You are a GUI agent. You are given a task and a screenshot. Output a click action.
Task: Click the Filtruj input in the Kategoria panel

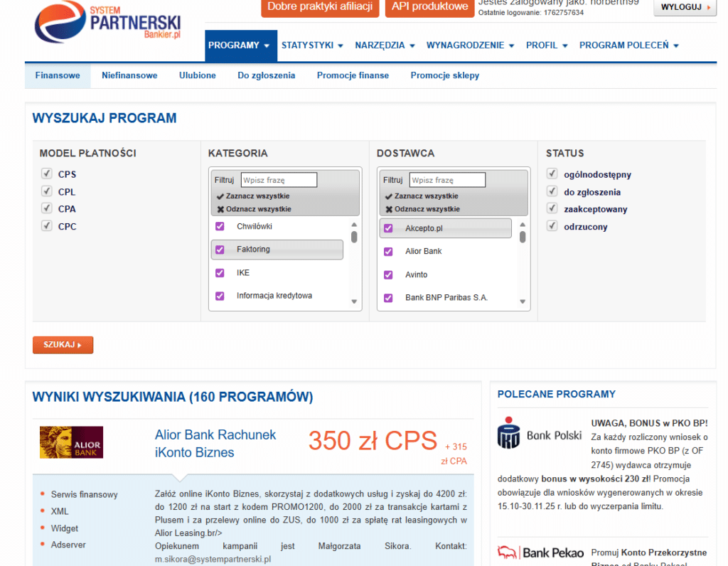point(279,179)
